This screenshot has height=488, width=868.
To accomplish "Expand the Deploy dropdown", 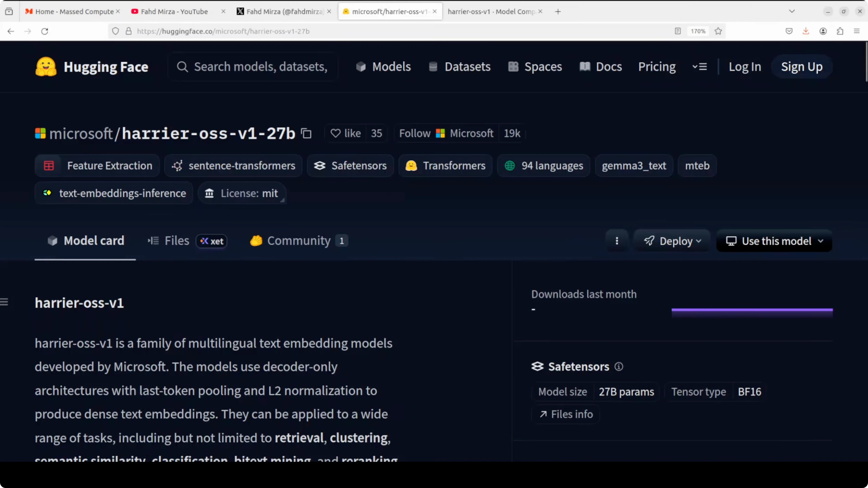I will (x=672, y=241).
